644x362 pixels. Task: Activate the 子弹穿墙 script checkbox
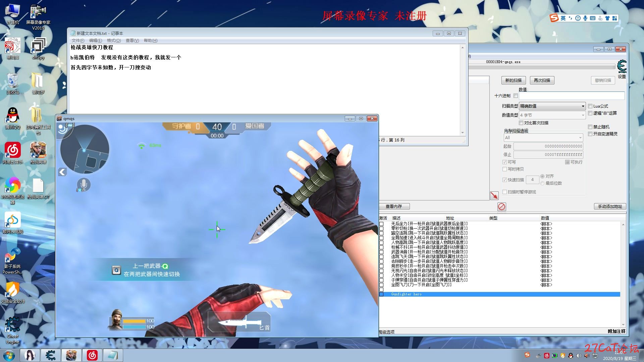381,280
